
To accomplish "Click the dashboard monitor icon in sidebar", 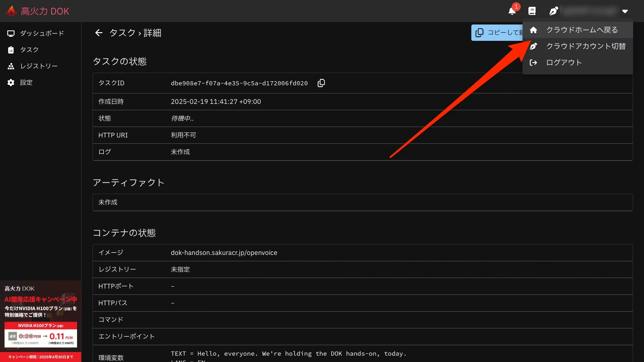I will (x=11, y=34).
